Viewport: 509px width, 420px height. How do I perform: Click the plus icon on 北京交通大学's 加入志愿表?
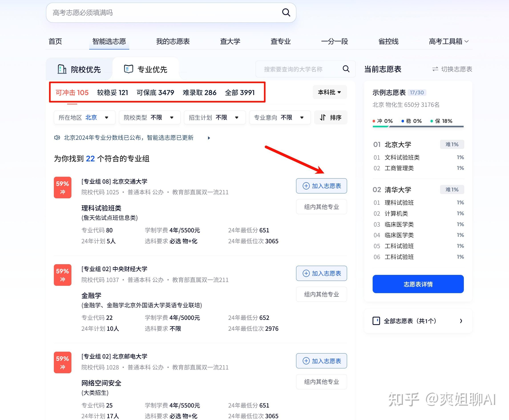306,186
